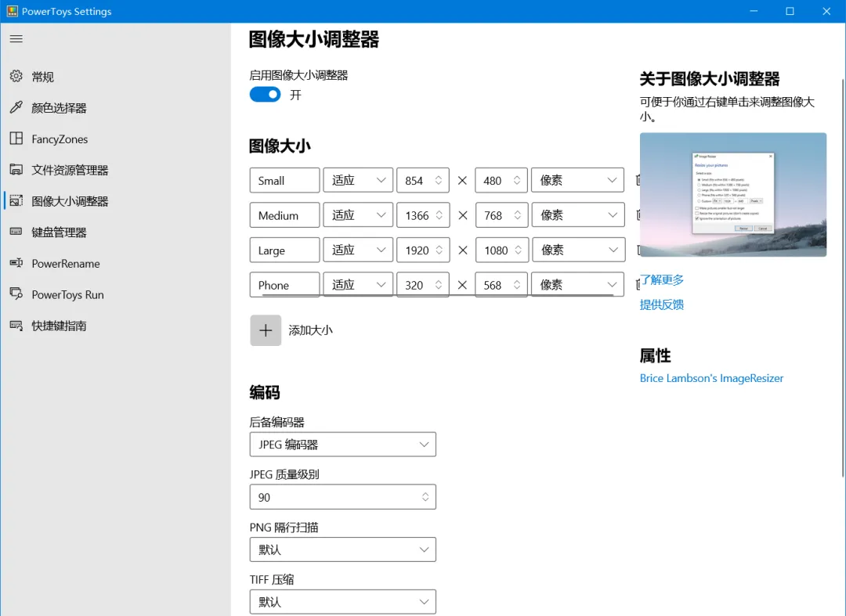
Task: Click the Large height 1080 stepper arrows
Action: (x=518, y=250)
